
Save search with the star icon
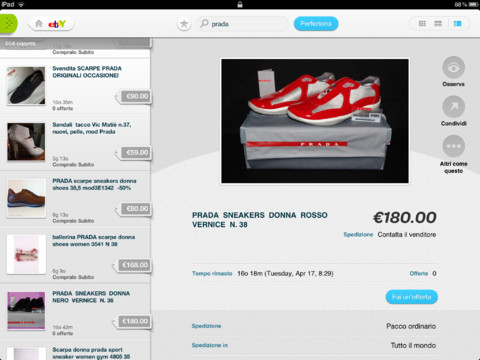[184, 24]
